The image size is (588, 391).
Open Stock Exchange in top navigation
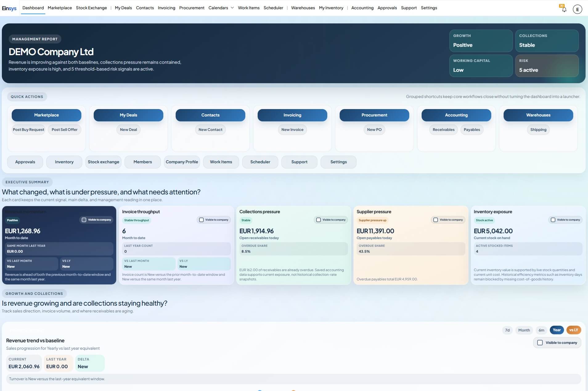pyautogui.click(x=91, y=8)
